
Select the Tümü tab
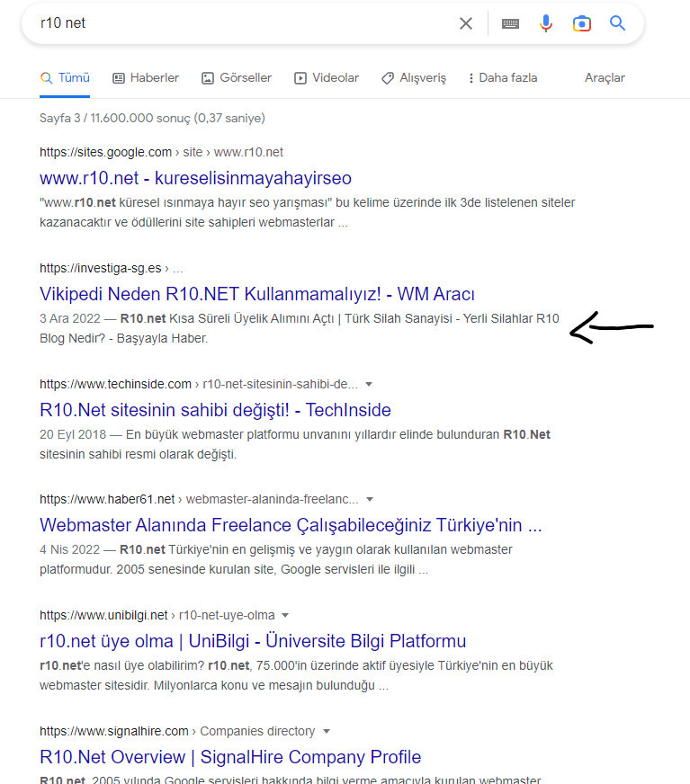tap(65, 78)
